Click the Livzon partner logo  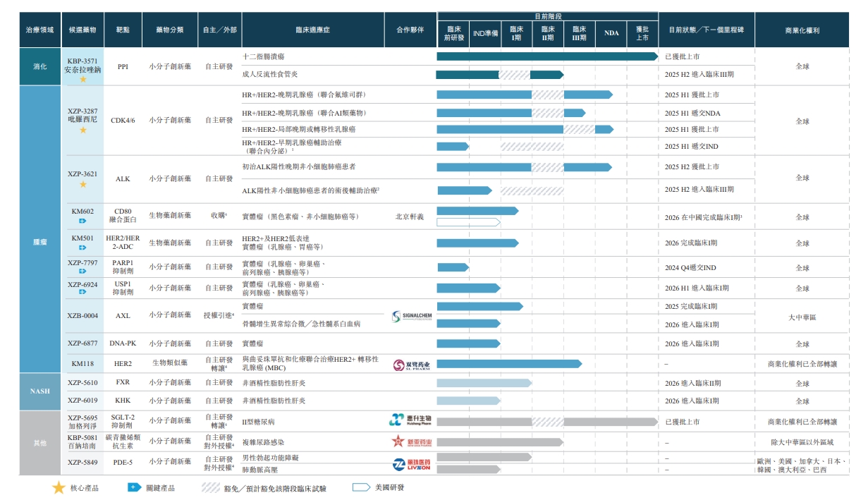[x=411, y=464]
